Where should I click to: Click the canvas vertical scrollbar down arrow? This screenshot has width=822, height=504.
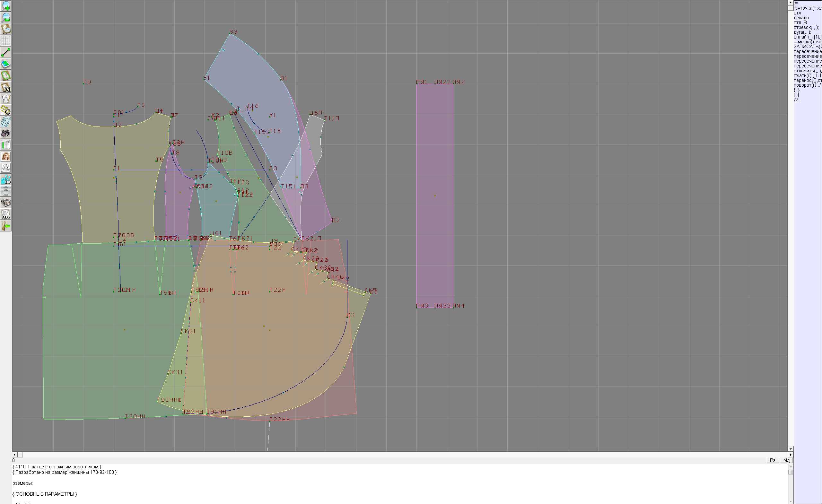[790, 449]
